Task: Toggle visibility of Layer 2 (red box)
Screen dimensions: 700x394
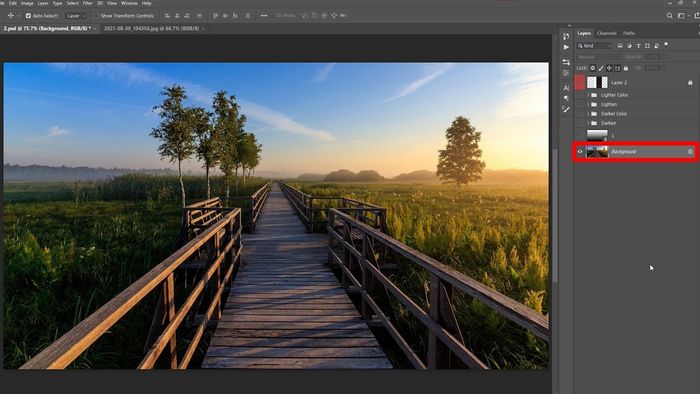Action: (x=580, y=83)
